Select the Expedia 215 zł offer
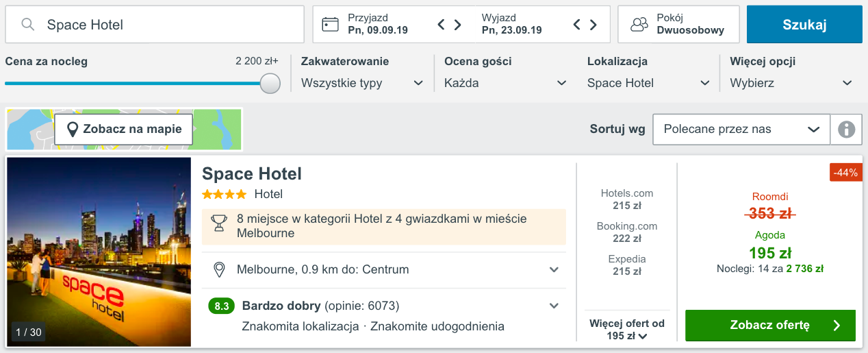 click(627, 265)
